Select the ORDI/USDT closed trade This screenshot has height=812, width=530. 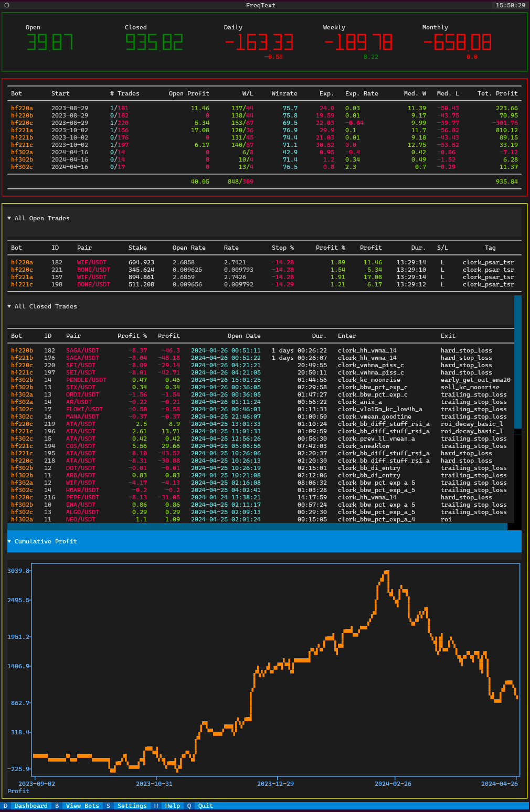pos(261,394)
